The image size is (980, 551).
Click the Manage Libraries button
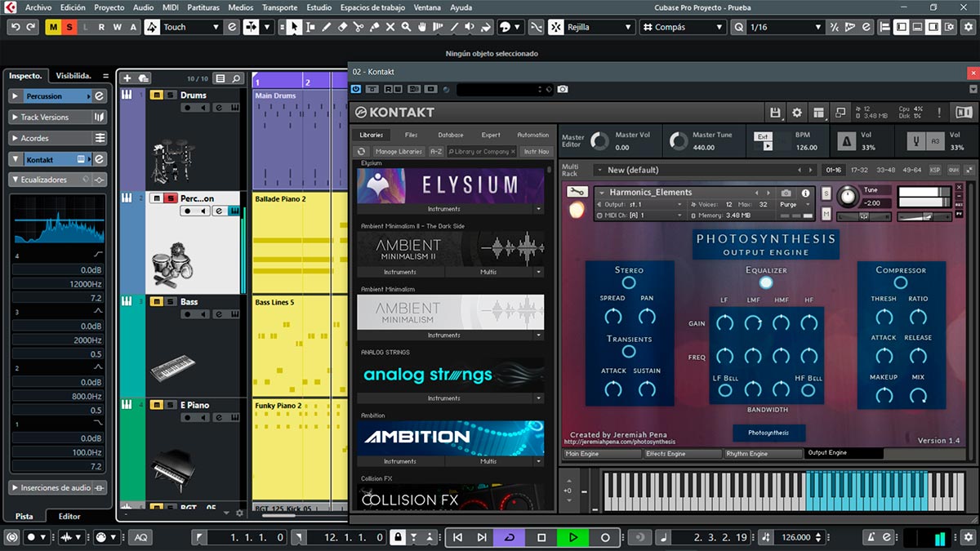(399, 151)
